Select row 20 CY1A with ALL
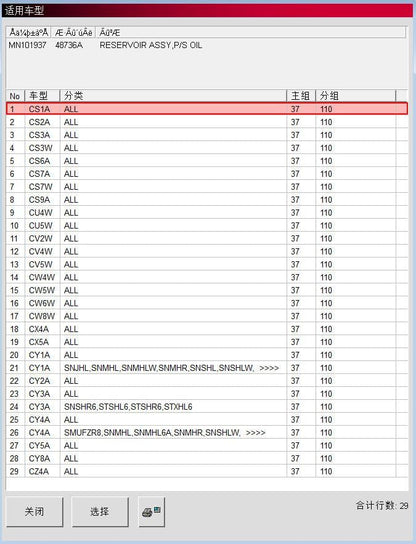The height and width of the screenshot is (544, 416). coord(207,355)
